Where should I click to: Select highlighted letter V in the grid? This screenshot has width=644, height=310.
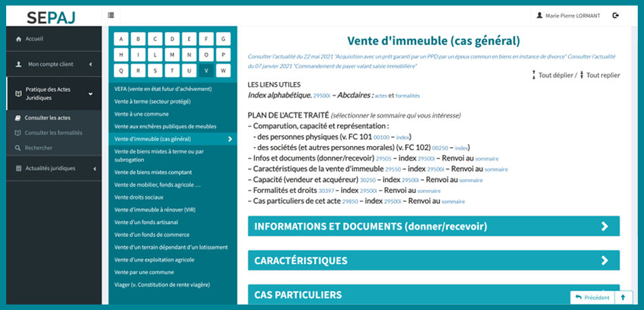point(206,71)
